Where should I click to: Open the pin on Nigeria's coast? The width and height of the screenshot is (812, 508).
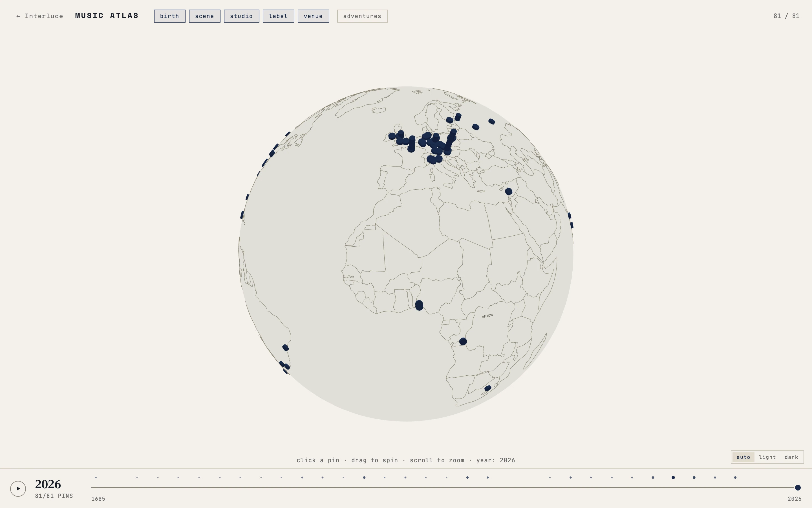[x=419, y=305]
